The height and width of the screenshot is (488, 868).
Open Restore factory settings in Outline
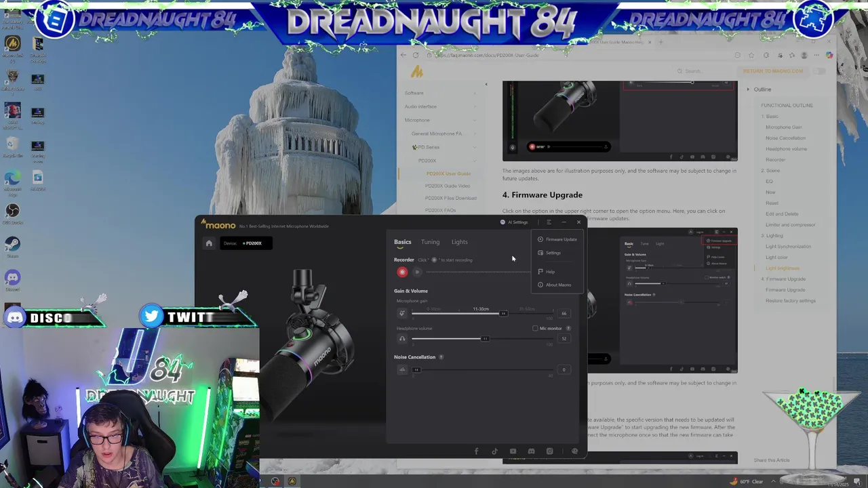(791, 301)
